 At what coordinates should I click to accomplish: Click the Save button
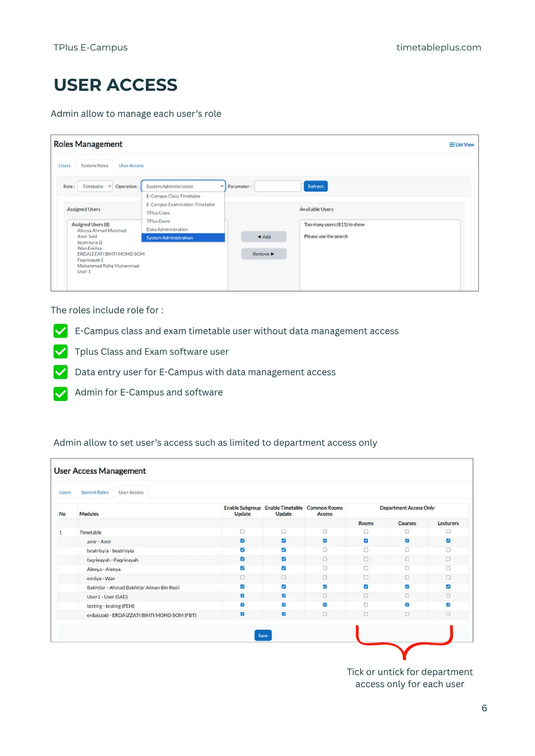point(263,636)
